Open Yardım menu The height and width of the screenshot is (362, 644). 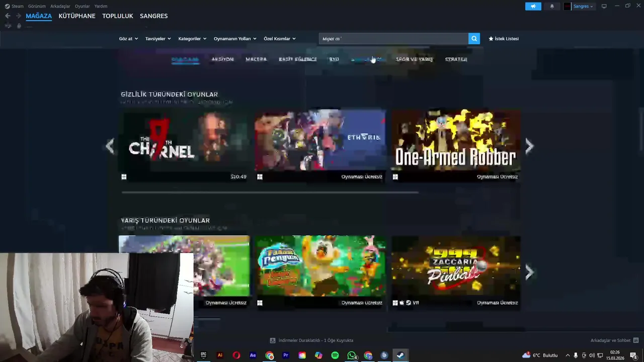[101, 6]
